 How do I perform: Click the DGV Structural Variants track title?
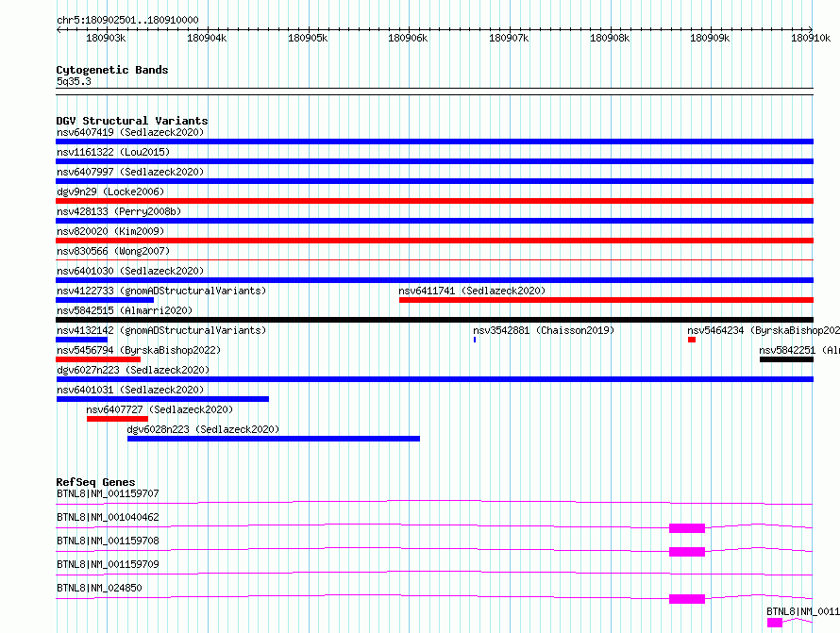[x=132, y=121]
